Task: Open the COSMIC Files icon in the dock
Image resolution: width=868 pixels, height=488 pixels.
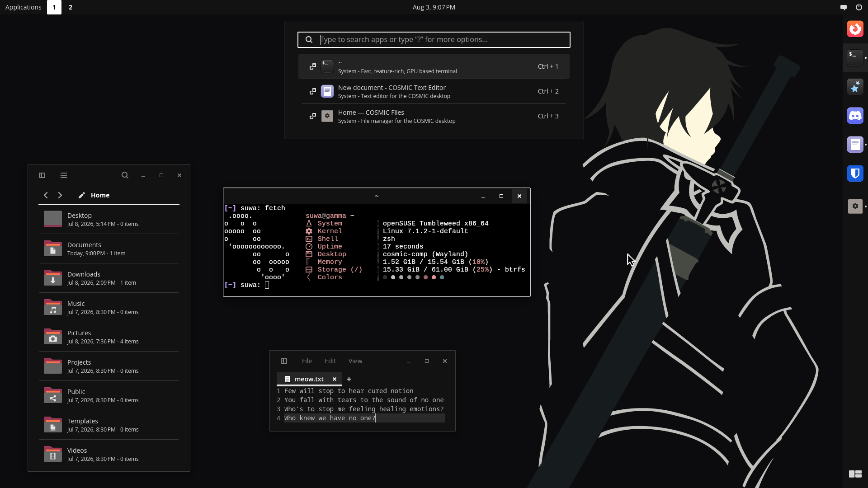Action: coord(855,206)
